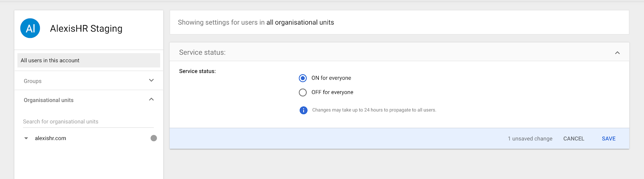The width and height of the screenshot is (644, 179).
Task: Click the all organisational units text
Action: click(x=300, y=23)
